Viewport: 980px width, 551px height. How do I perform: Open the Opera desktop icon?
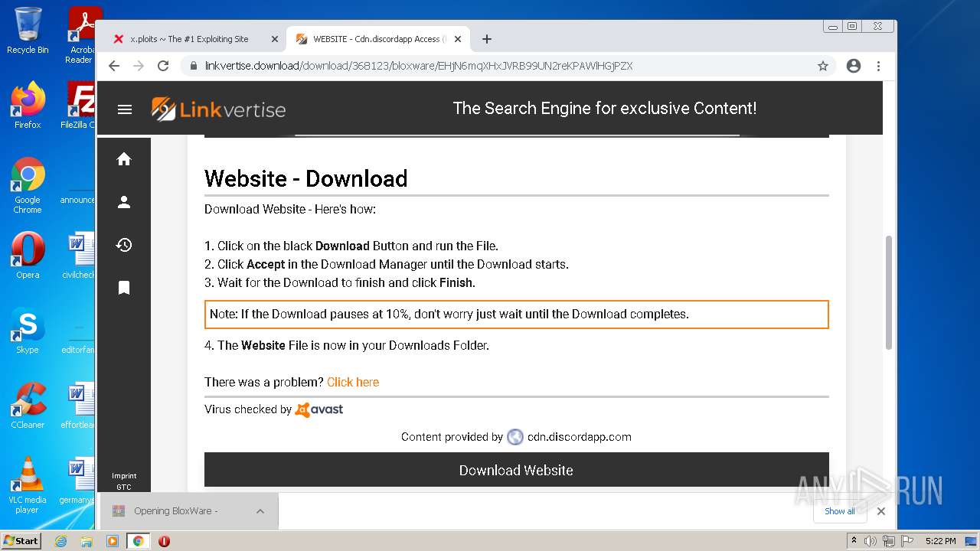(28, 255)
